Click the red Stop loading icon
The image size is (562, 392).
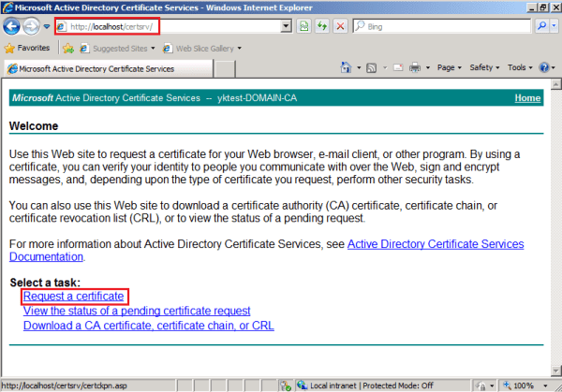click(341, 26)
